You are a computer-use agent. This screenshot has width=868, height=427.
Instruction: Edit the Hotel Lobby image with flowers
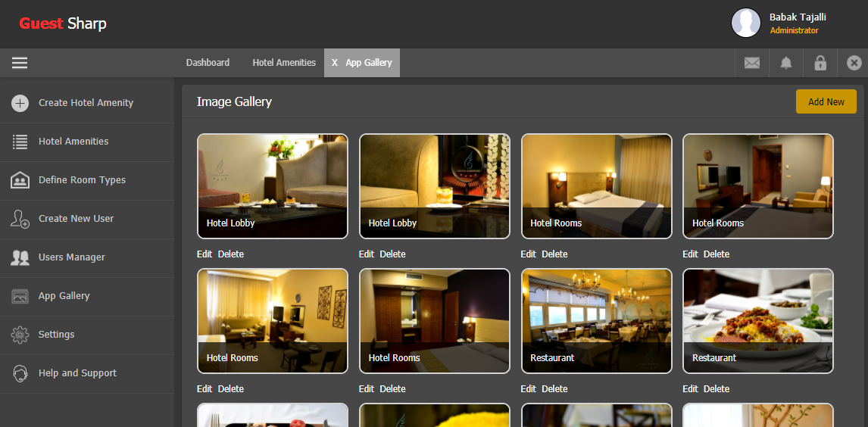pyautogui.click(x=205, y=254)
